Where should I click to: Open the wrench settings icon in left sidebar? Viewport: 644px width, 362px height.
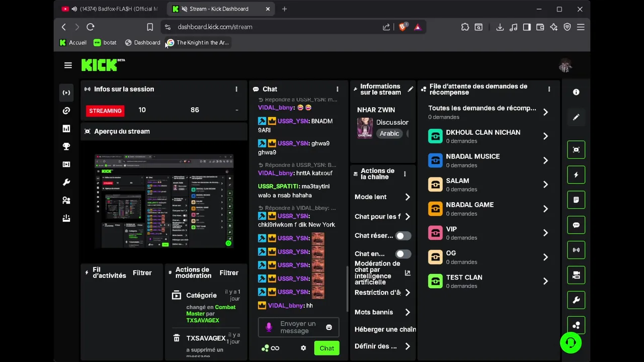[x=66, y=183]
